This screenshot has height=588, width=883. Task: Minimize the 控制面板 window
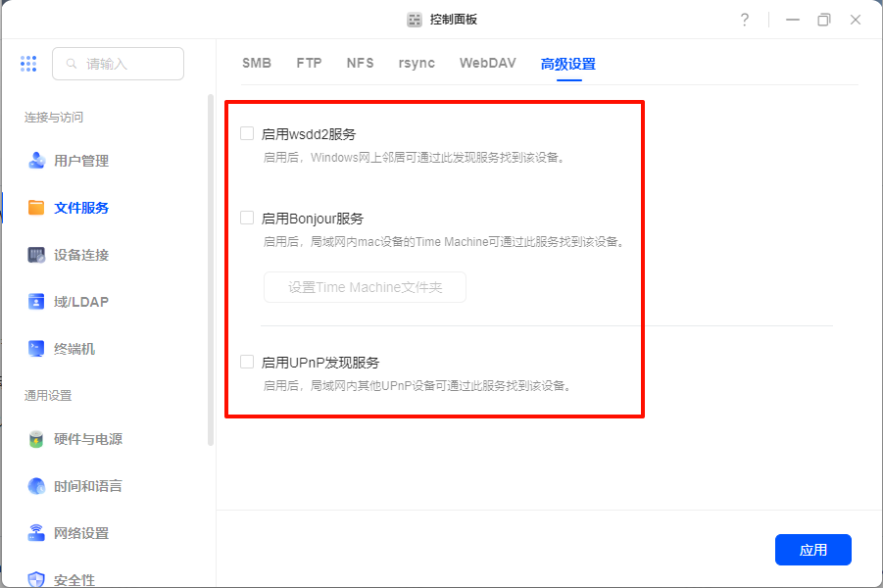coord(793,20)
